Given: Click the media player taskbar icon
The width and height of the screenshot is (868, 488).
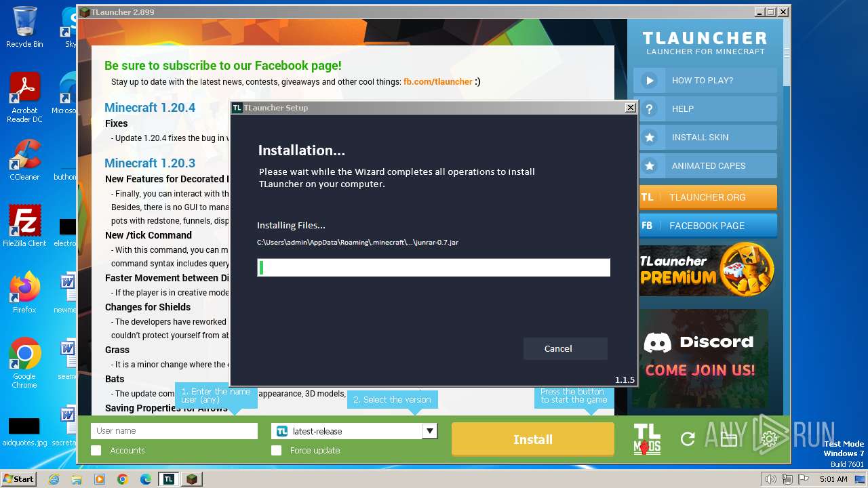Looking at the screenshot, I should [x=100, y=479].
